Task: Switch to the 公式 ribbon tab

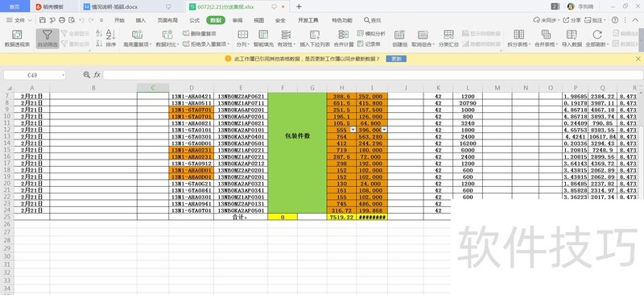Action: click(194, 20)
